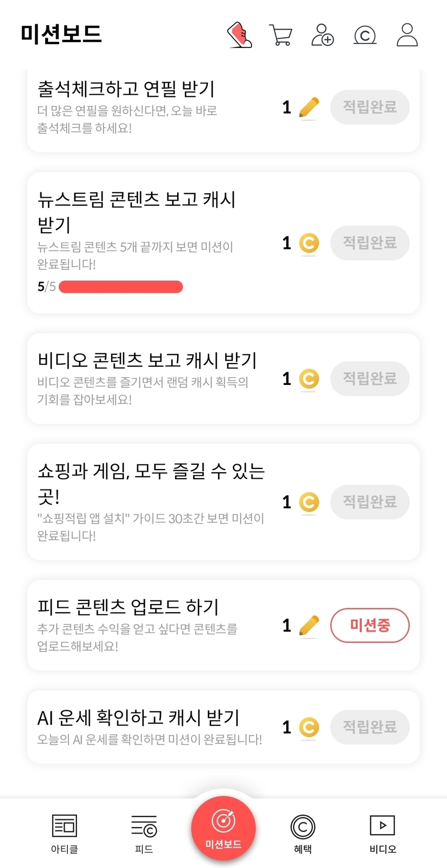The width and height of the screenshot is (447, 868).
Task: Open the cash coin icon in header
Action: point(365,36)
